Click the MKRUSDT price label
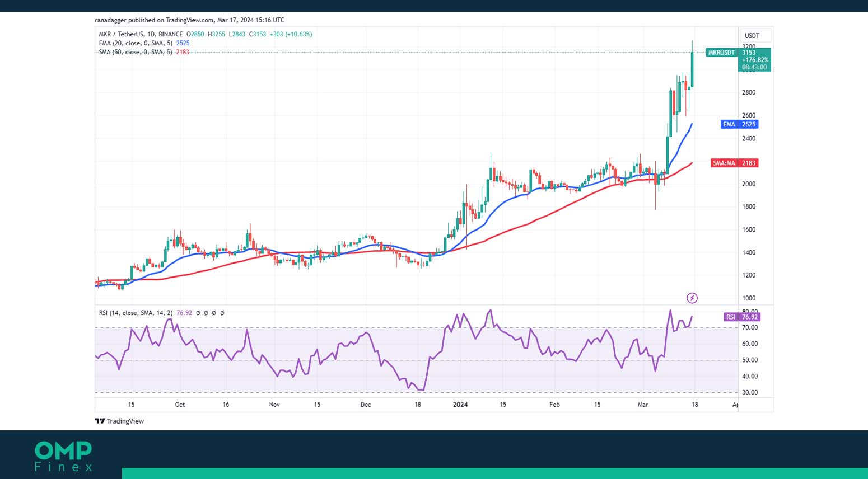Screen dimensions: 868x479 coord(721,53)
